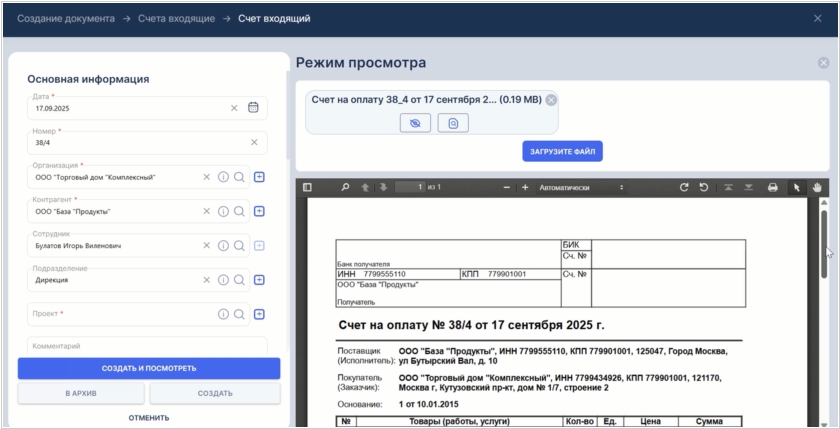Open the Сотрудник lookup search

pyautogui.click(x=239, y=246)
